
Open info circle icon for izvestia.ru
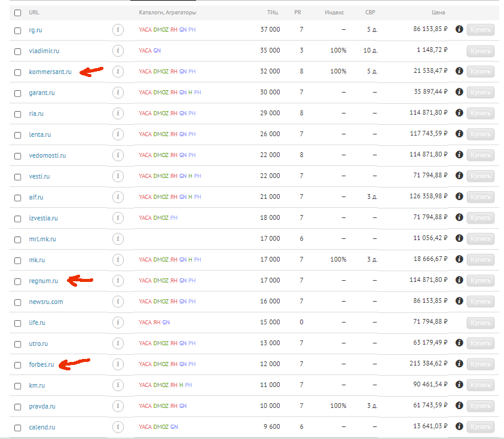coord(118,218)
